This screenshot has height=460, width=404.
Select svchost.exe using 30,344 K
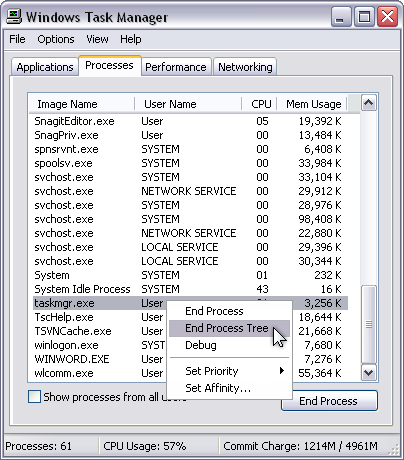(x=190, y=261)
